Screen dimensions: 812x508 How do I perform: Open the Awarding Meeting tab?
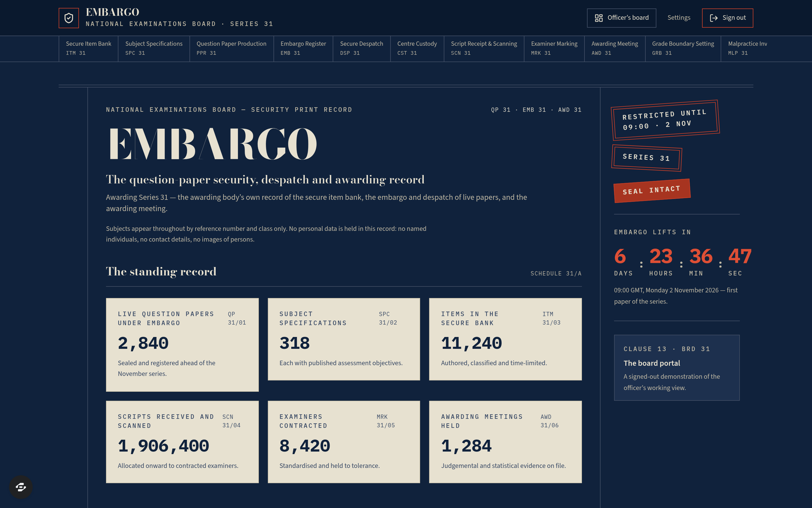[615, 48]
